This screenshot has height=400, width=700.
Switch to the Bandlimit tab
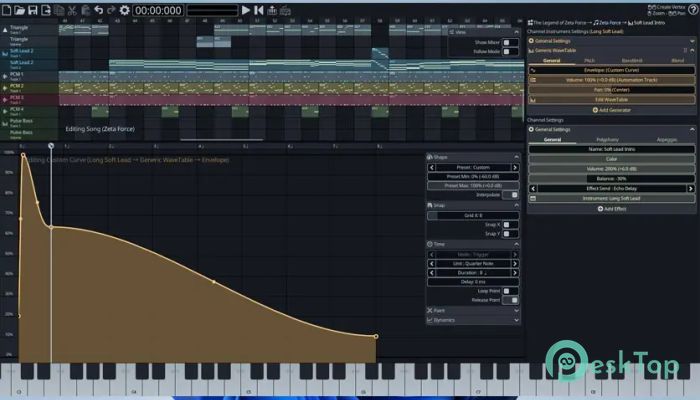click(632, 60)
